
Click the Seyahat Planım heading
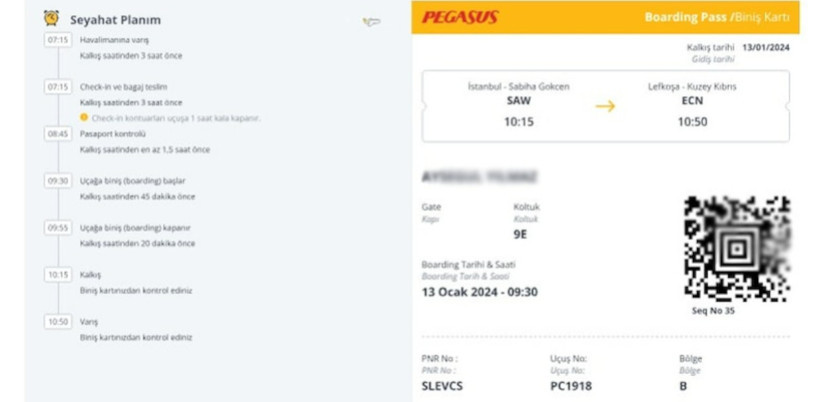(x=116, y=20)
